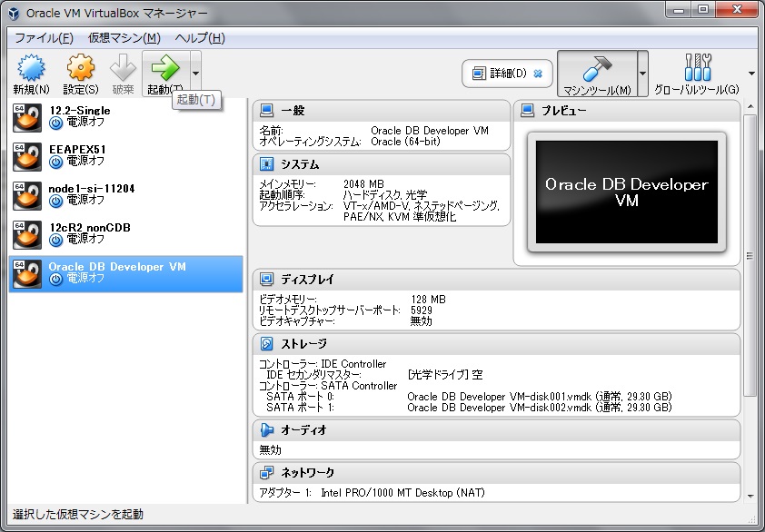Click 'Oracle (64-bit)' operating system value
This screenshot has width=765, height=532.
(405, 142)
